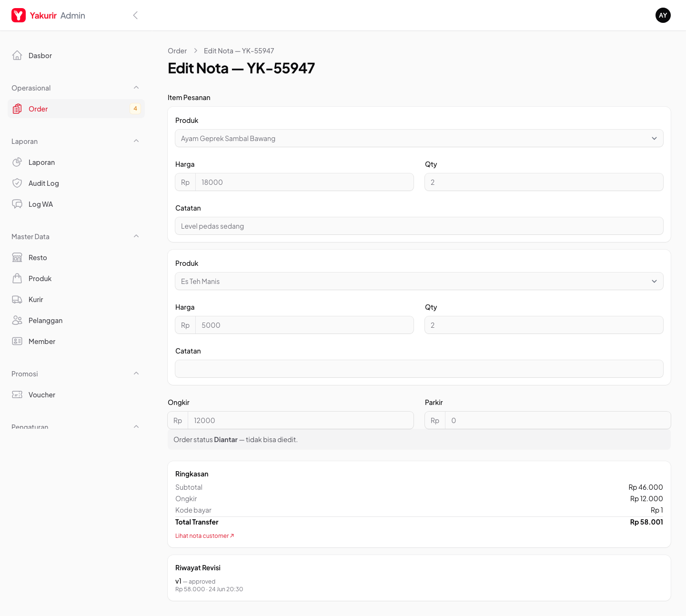
Task: Click the Laporan pie chart icon
Action: (17, 162)
